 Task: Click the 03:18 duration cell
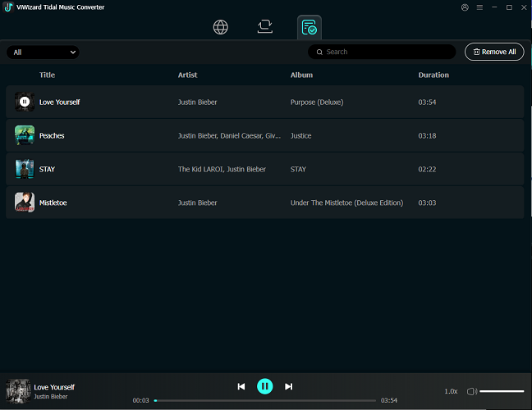coord(427,135)
